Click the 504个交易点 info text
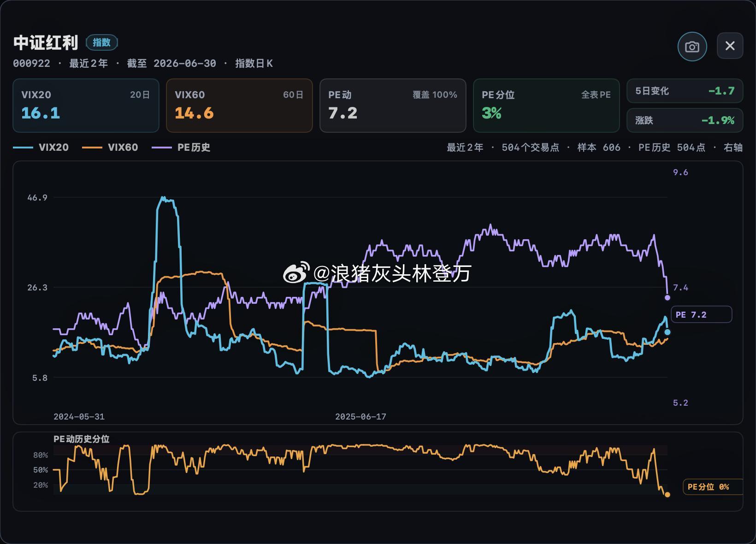The width and height of the screenshot is (756, 544). tap(530, 148)
